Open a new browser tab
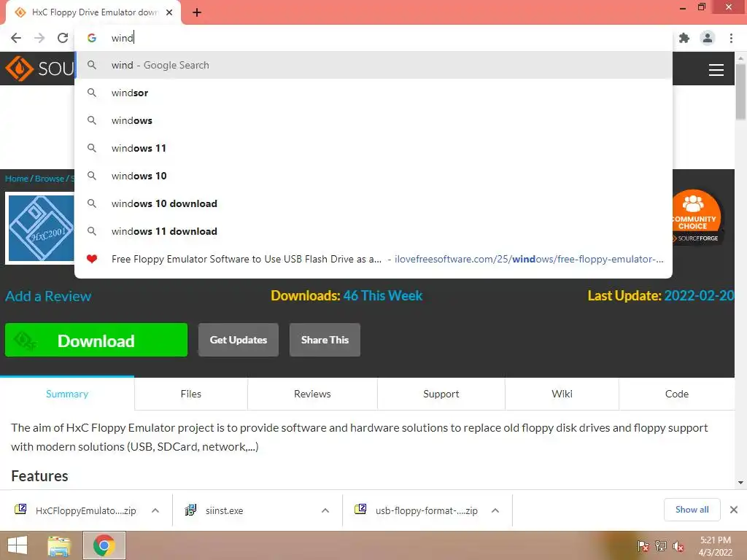 197,12
